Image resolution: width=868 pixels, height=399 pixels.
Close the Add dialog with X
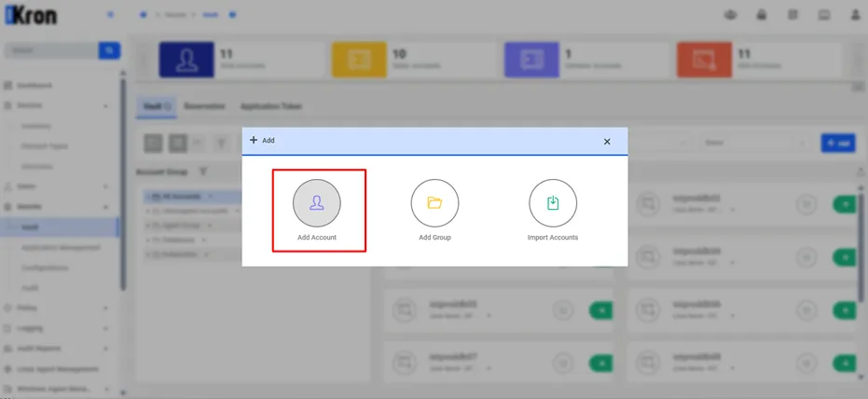click(x=607, y=141)
